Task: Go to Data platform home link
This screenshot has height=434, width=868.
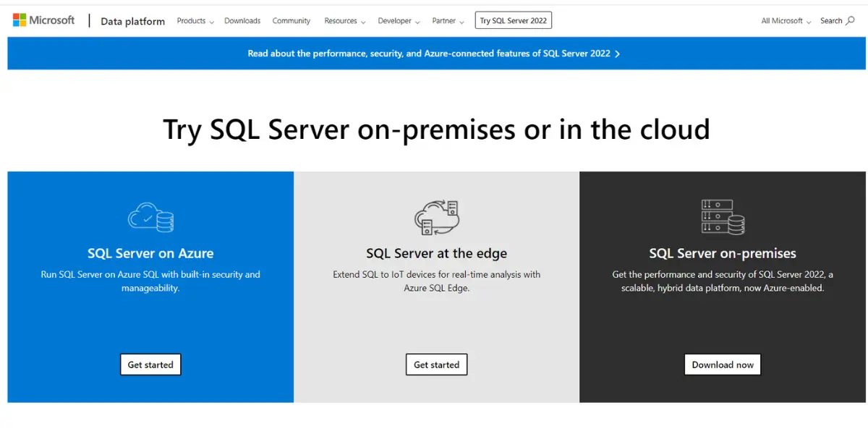Action: [x=133, y=21]
